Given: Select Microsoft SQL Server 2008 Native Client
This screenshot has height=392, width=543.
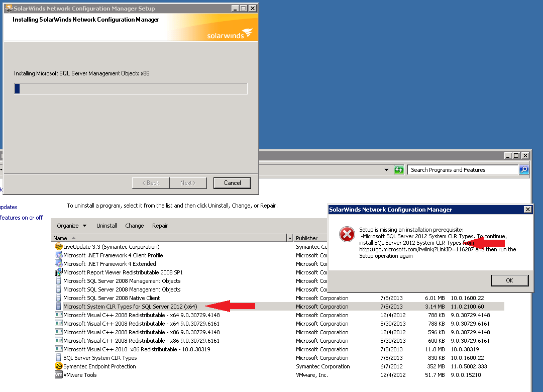Looking at the screenshot, I should point(112,298).
